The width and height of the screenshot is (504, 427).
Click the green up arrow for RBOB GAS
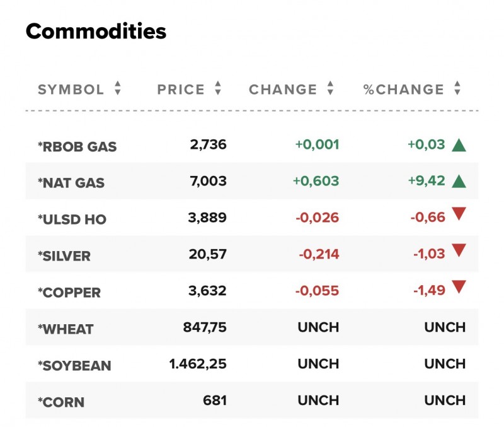[459, 145]
